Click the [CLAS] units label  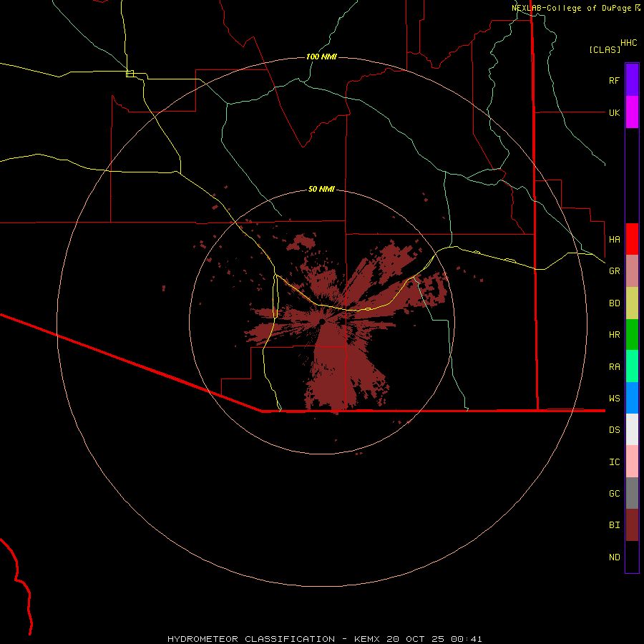point(605,49)
